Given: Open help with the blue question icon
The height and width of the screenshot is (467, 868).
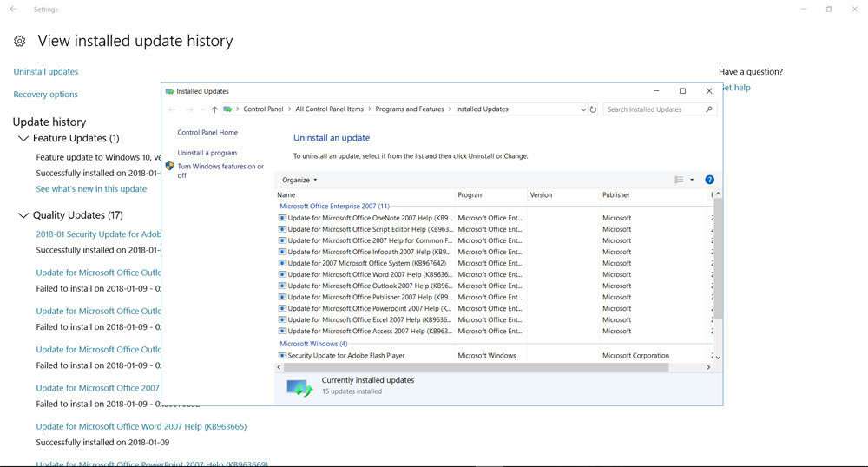Looking at the screenshot, I should 709,180.
